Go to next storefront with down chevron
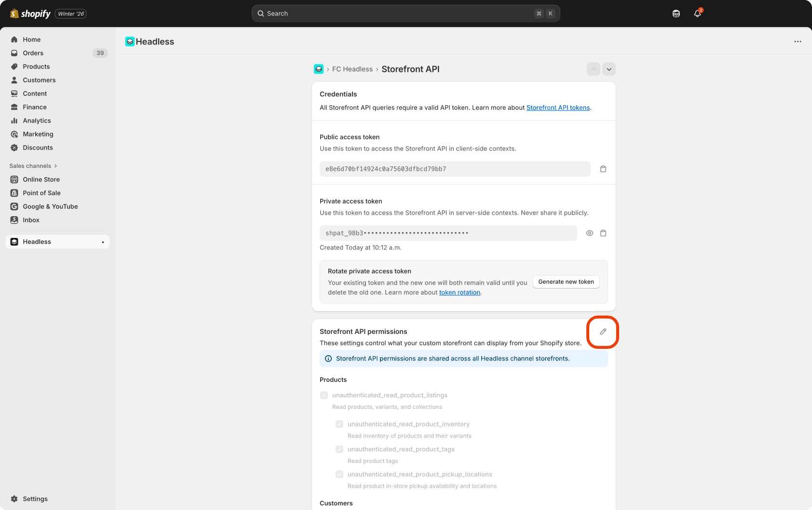The width and height of the screenshot is (812, 510). 609,69
